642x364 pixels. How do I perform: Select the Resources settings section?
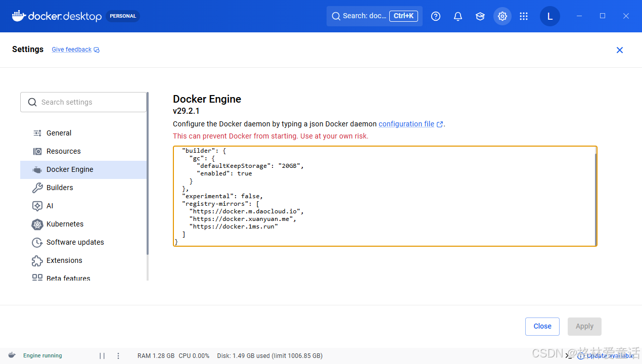[x=83, y=151]
